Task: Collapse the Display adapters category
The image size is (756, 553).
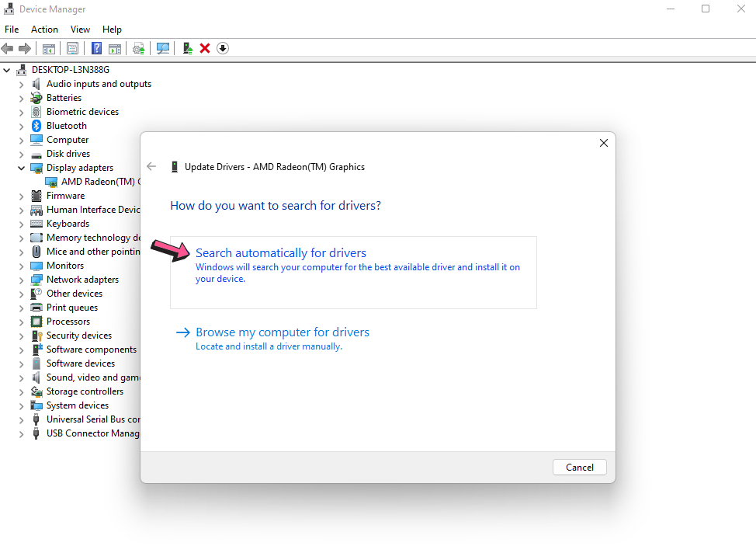Action: (21, 168)
